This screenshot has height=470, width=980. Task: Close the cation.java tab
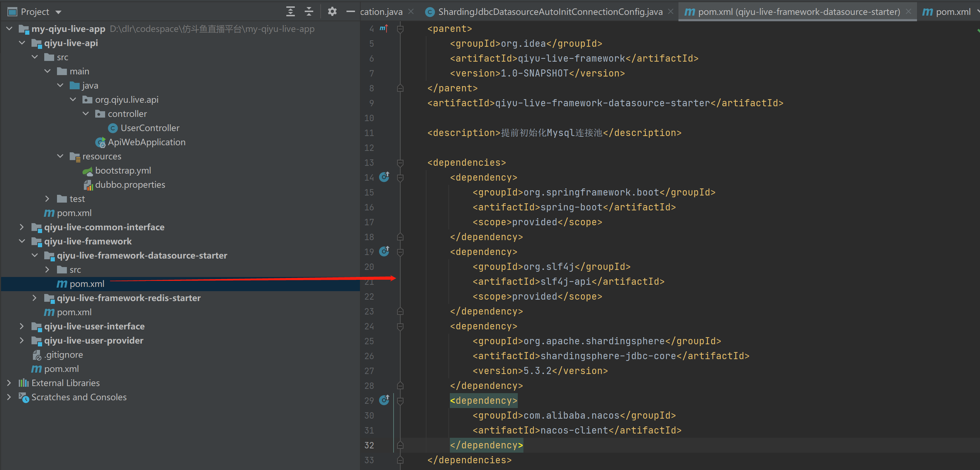click(411, 12)
